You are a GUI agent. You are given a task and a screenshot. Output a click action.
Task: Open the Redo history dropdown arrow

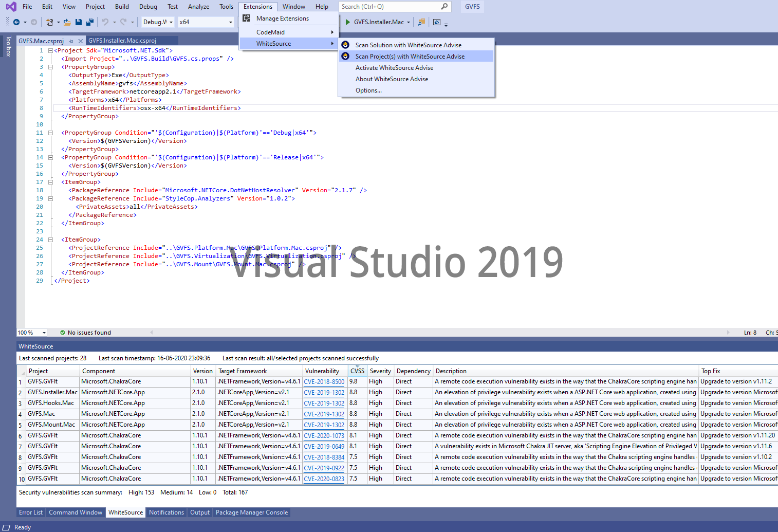[x=132, y=22]
